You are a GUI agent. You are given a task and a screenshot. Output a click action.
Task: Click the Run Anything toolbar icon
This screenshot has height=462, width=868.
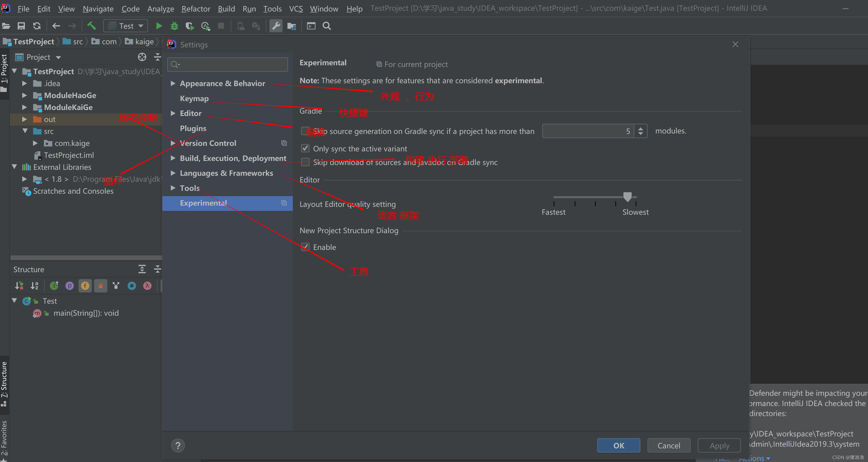pos(311,26)
